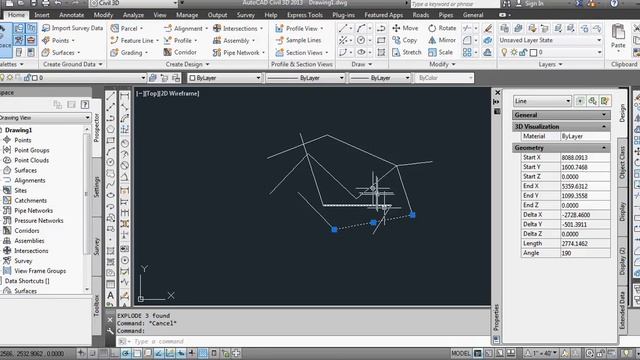Open the Unsaved Layer State dropdown
This screenshot has height=360, width=640.
click(551, 40)
